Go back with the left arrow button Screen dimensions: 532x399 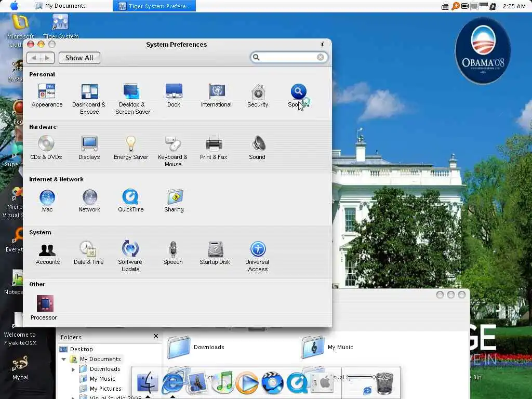pyautogui.click(x=34, y=58)
